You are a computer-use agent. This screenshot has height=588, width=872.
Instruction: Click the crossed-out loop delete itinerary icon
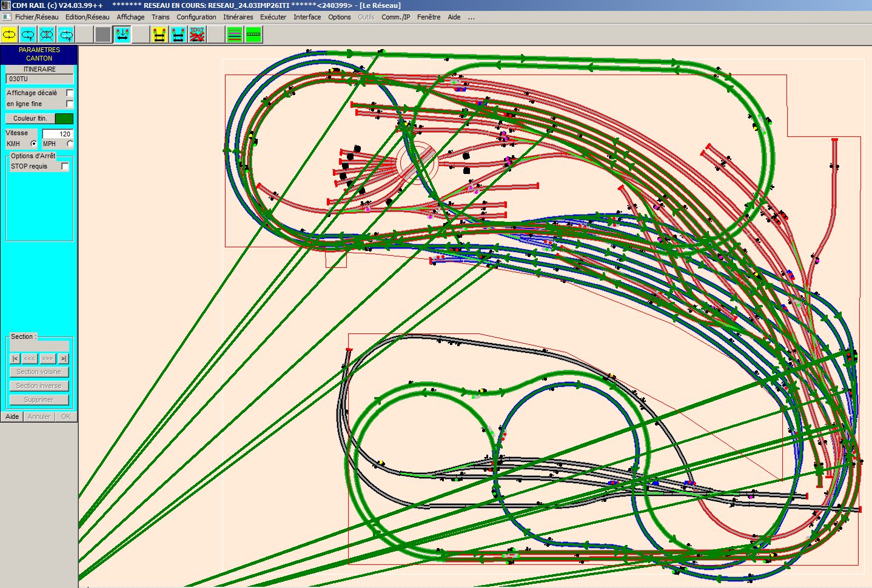pyautogui.click(x=47, y=35)
